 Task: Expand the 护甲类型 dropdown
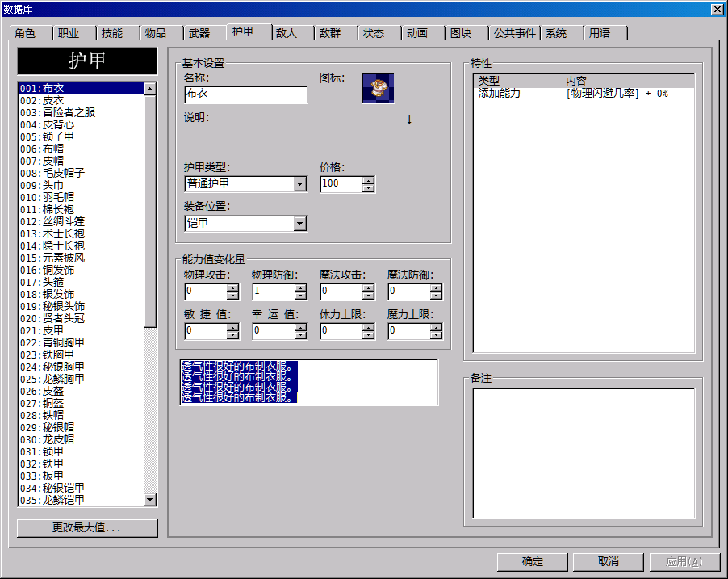pyautogui.click(x=300, y=184)
